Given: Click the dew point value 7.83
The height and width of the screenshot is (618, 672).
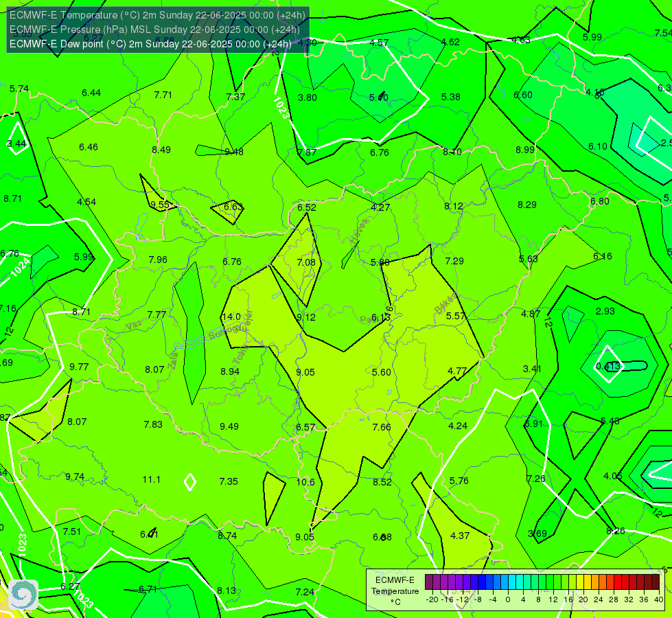Looking at the screenshot, I should (x=153, y=424).
